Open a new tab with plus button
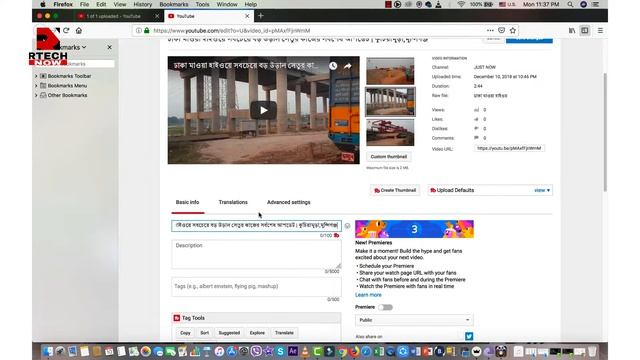Image resolution: width=640 pixels, height=360 pixels. coord(261,16)
